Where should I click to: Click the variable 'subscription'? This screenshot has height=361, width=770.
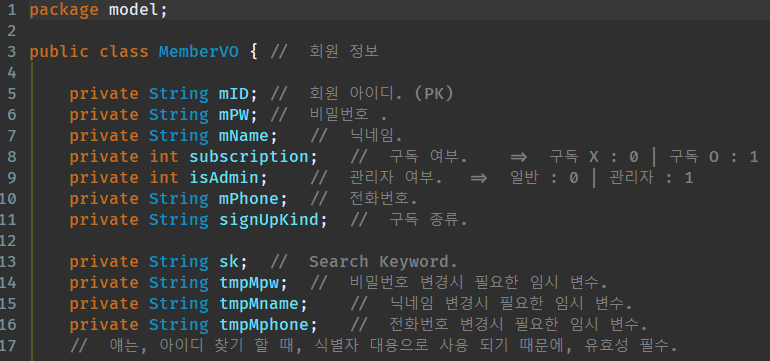tap(248, 157)
